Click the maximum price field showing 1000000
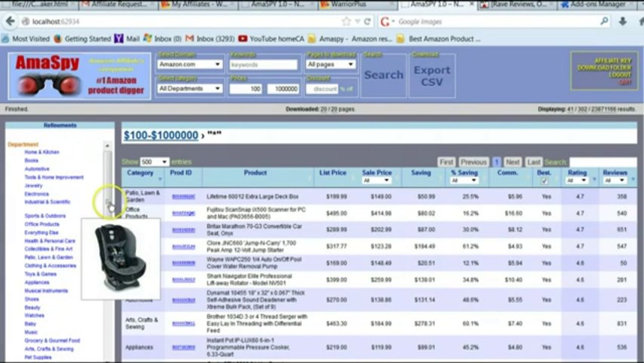Screen dimensions: 644x363 pos(283,89)
